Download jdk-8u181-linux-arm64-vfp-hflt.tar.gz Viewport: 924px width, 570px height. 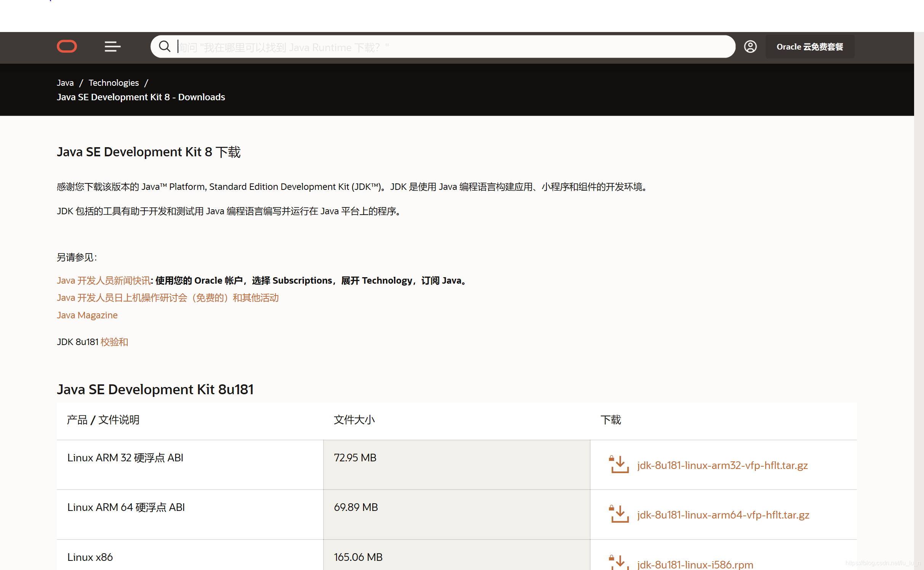[723, 515]
